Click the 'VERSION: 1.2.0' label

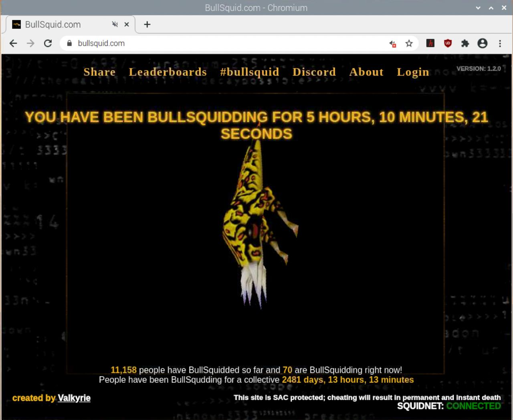pos(479,69)
